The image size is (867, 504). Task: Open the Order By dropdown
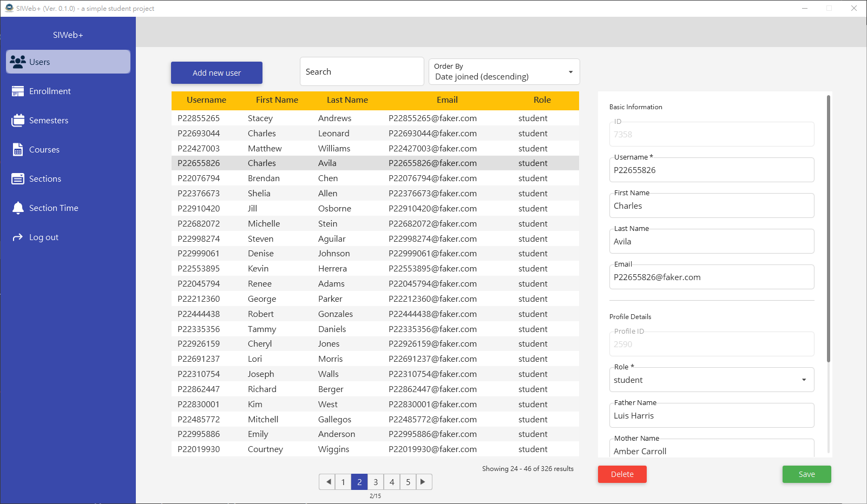coord(504,72)
